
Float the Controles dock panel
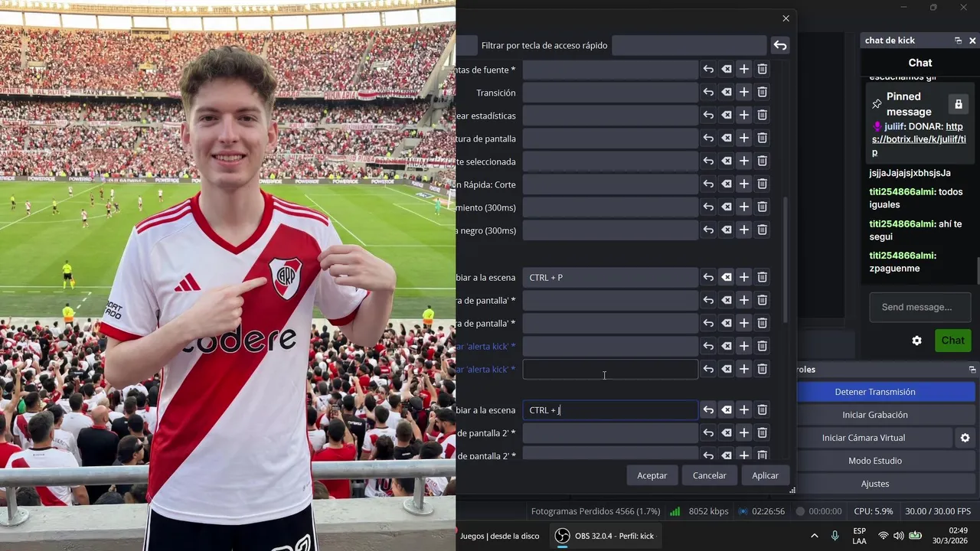pyautogui.click(x=972, y=370)
